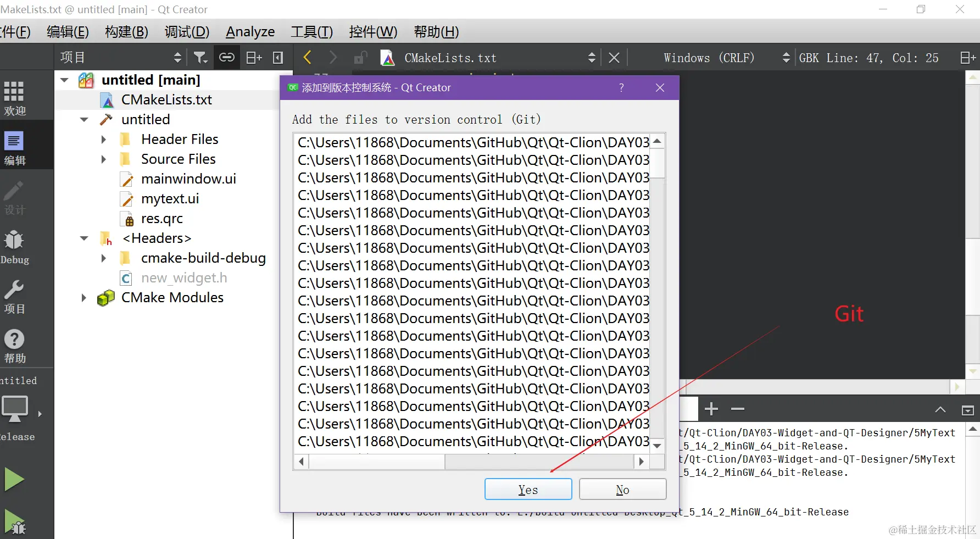This screenshot has width=980, height=539.
Task: Switch to the Edit (编辑) mode
Action: [15, 148]
